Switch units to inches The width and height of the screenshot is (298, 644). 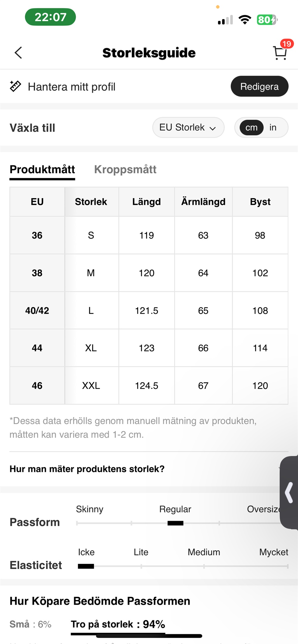[x=273, y=128]
